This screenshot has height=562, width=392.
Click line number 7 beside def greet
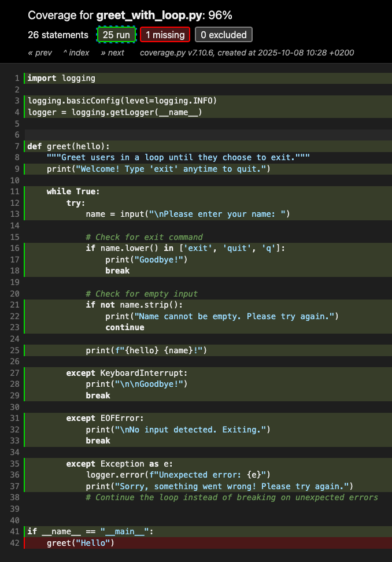point(17,146)
